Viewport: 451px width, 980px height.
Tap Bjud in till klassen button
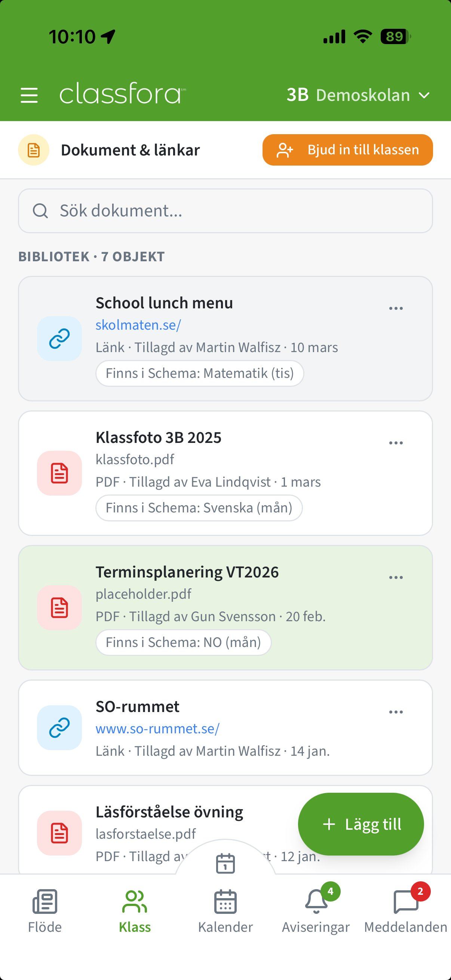coord(347,150)
